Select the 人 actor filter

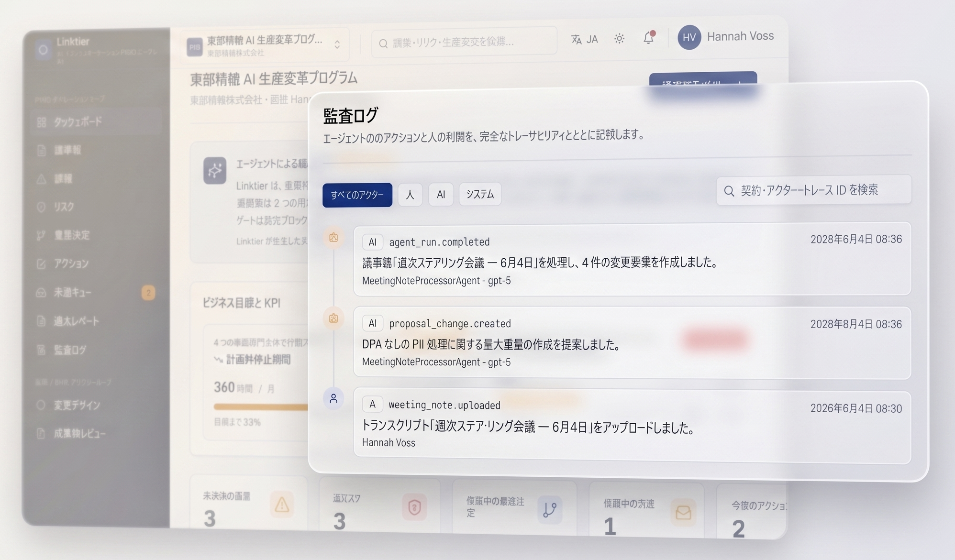point(410,195)
